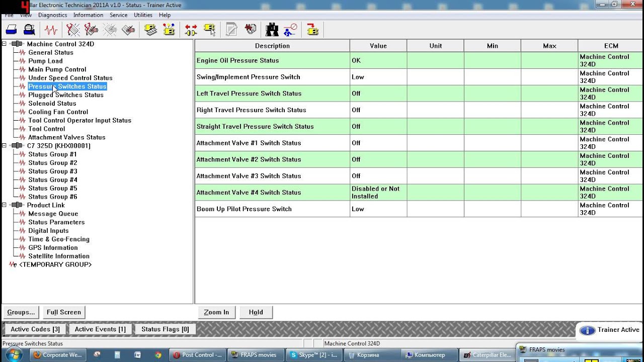
Task: Select Attachment Valves Status in the tree
Action: (67, 137)
